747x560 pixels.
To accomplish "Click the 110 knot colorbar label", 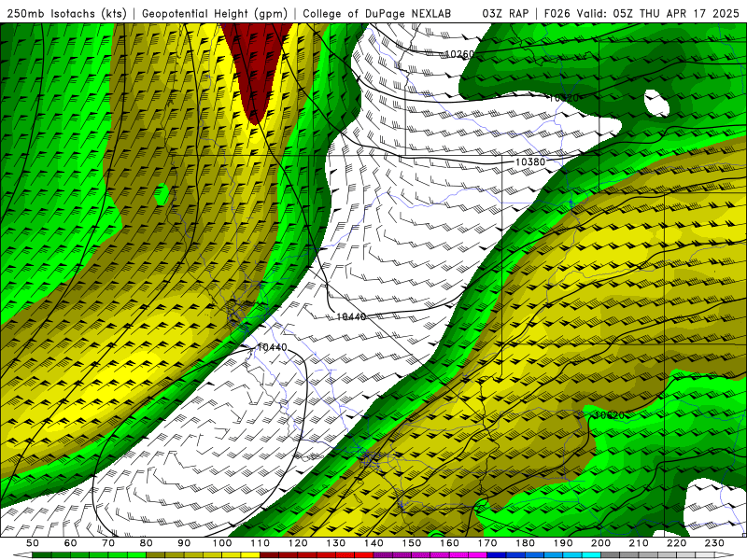I will coord(261,543).
